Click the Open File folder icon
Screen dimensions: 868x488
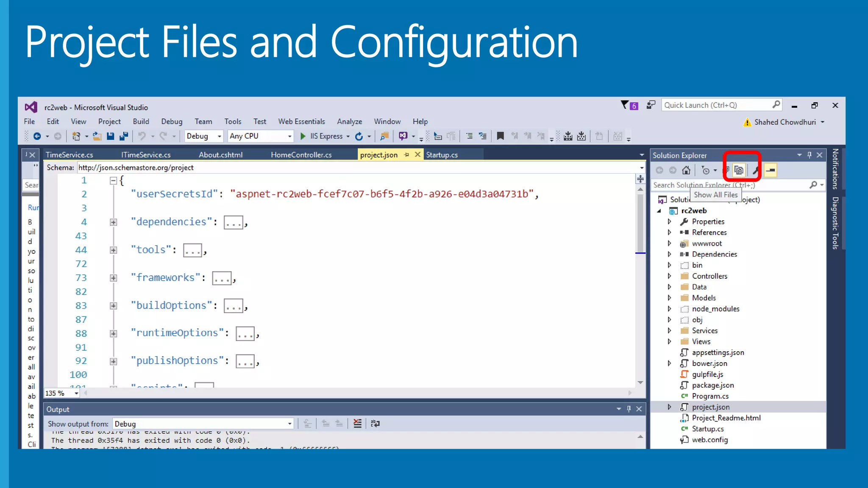tap(97, 136)
